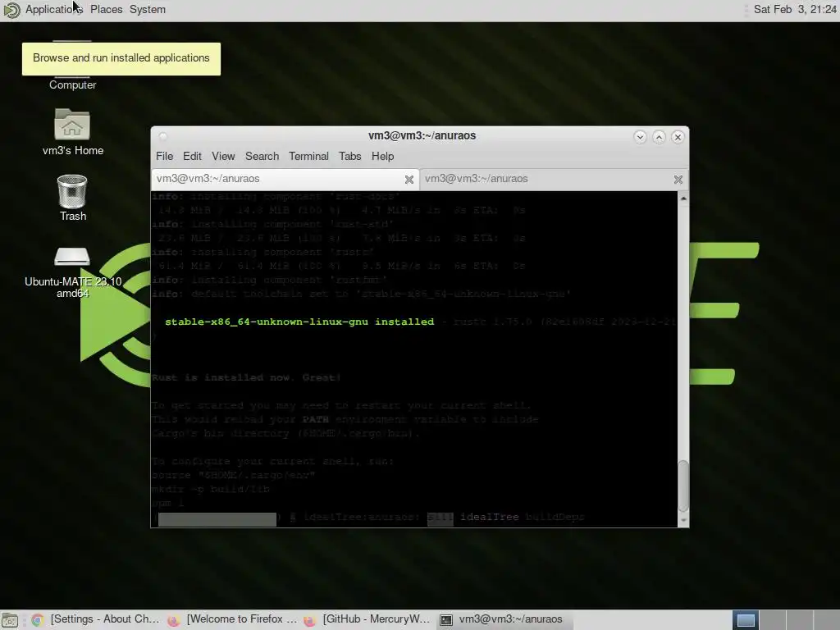The width and height of the screenshot is (840, 630).
Task: Open the terminal Help menu
Action: [382, 156]
